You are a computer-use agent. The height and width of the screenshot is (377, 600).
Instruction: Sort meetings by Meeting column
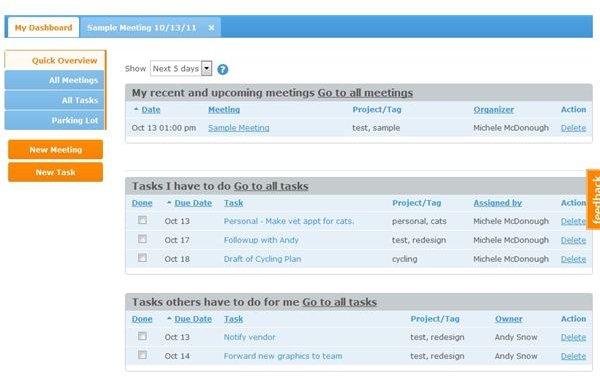pyautogui.click(x=224, y=109)
